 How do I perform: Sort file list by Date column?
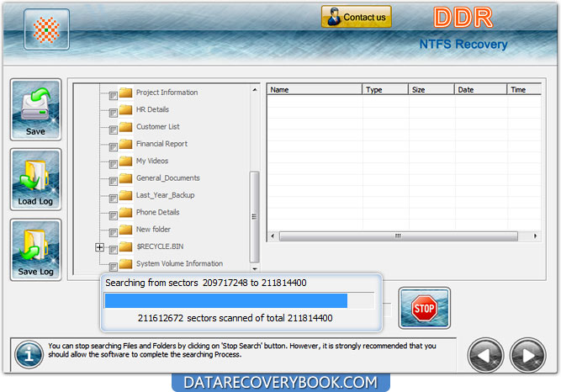(x=480, y=89)
